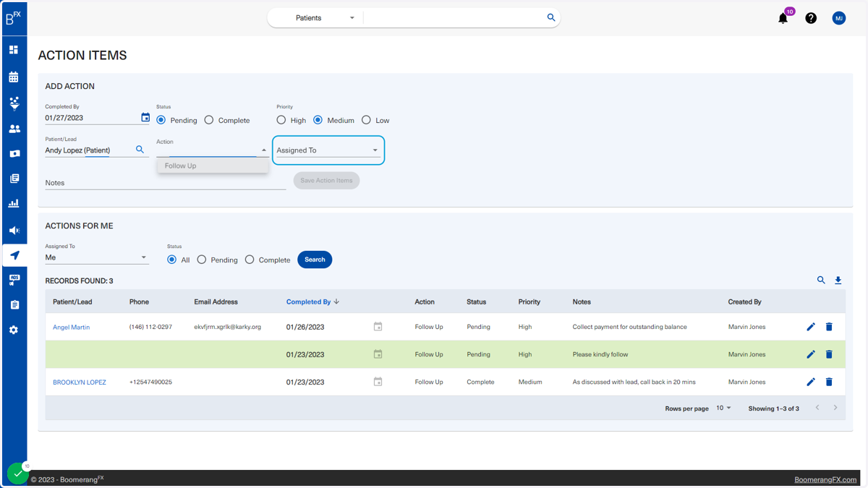Click the blue Search button
The image size is (868, 488).
(x=315, y=260)
